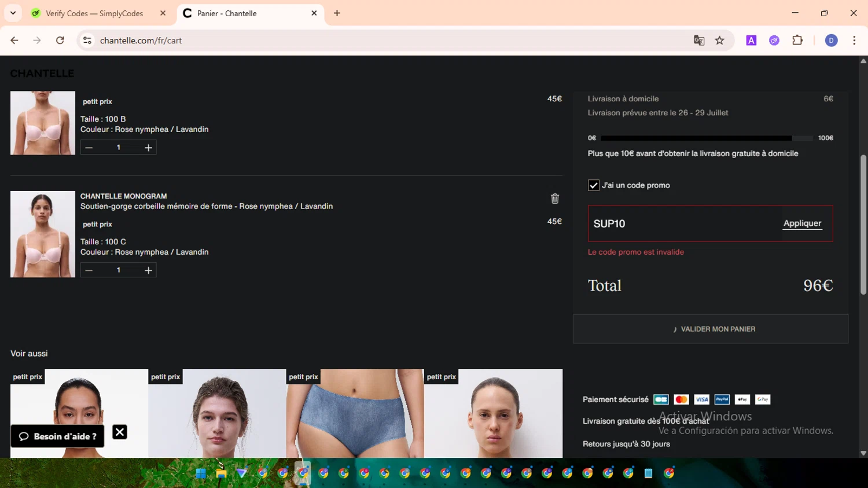Click the scrollbar down arrow
868x488 pixels.
pyautogui.click(x=863, y=453)
